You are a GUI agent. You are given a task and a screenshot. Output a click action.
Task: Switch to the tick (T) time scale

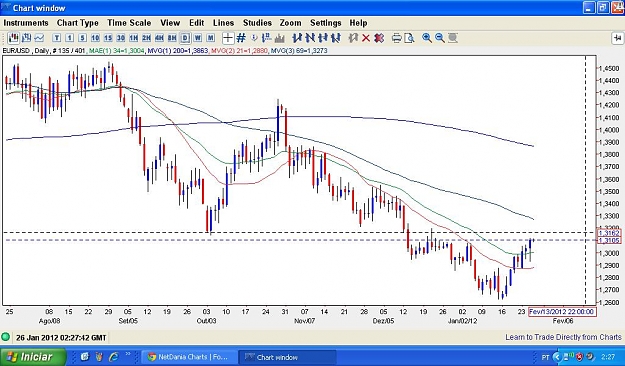(x=57, y=38)
